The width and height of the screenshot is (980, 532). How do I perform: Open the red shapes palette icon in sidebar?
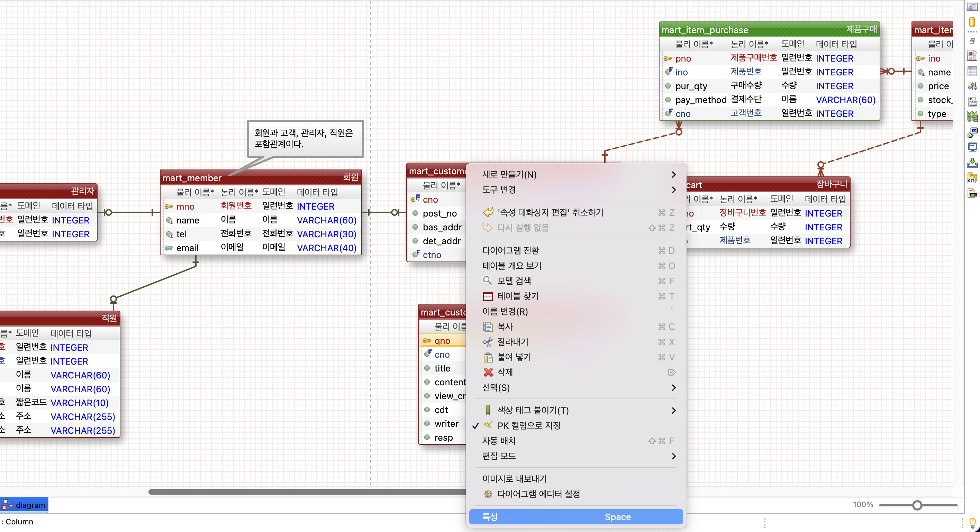[972, 56]
